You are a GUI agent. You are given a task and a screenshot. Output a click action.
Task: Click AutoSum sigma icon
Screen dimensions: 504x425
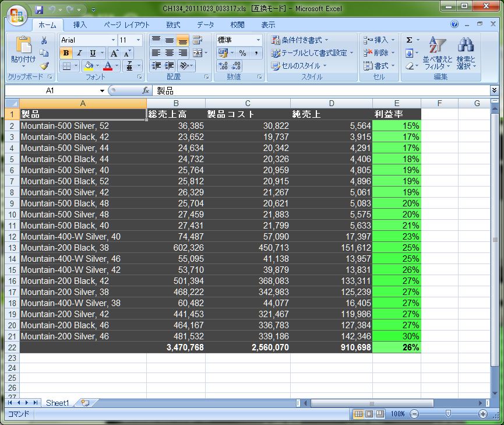409,40
